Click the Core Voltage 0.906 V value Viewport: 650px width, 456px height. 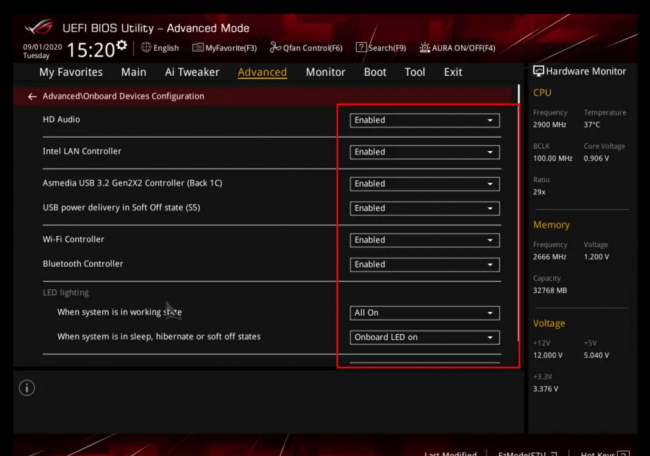click(596, 158)
